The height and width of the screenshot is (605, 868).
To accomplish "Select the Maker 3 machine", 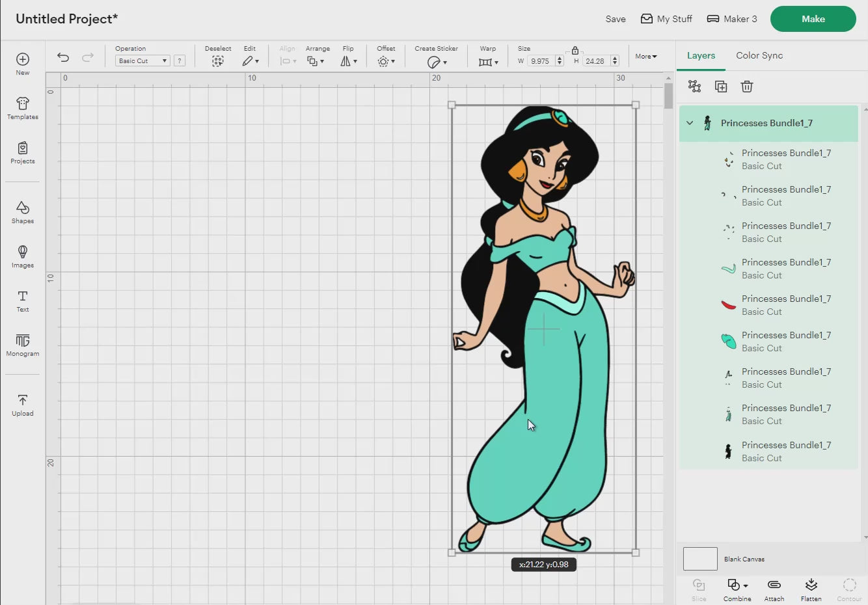I will pos(732,19).
